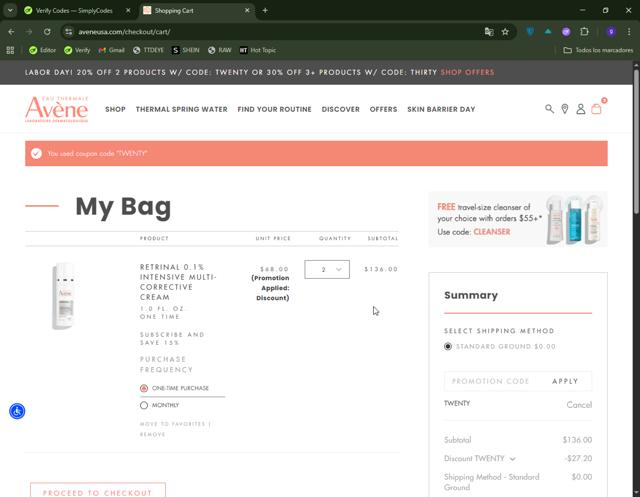Image resolution: width=640 pixels, height=497 pixels.
Task: Open a new browser tab
Action: (265, 10)
